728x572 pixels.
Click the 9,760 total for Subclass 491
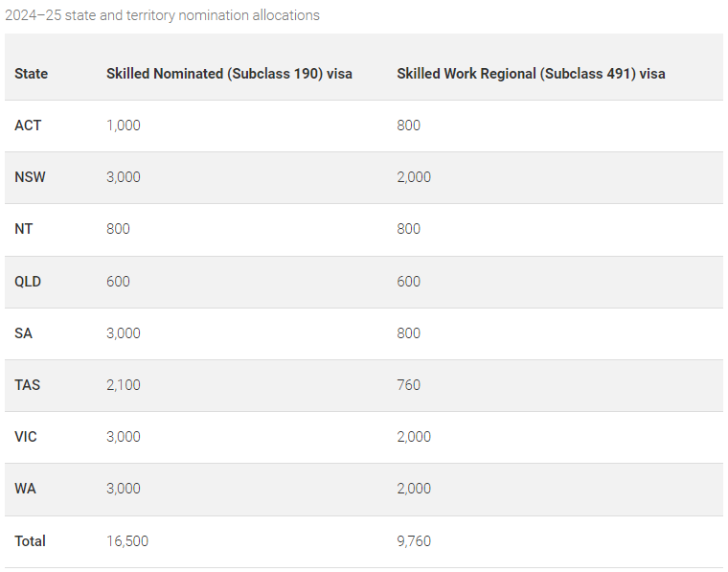click(414, 541)
